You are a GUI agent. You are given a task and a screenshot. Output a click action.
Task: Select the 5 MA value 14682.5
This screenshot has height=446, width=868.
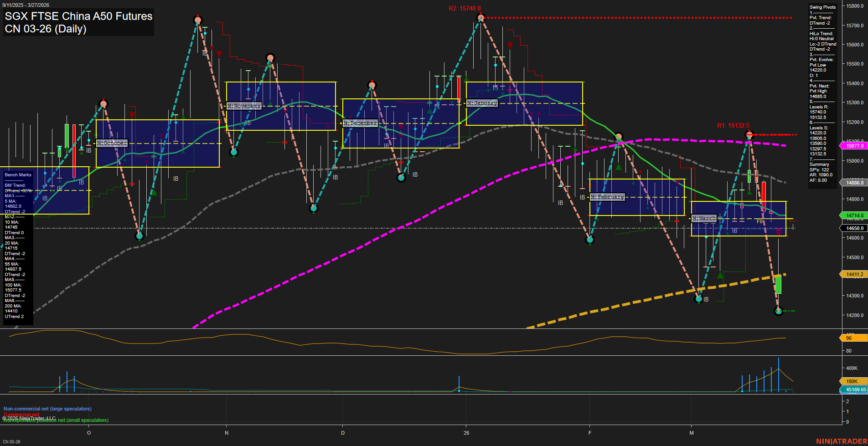pyautogui.click(x=13, y=206)
